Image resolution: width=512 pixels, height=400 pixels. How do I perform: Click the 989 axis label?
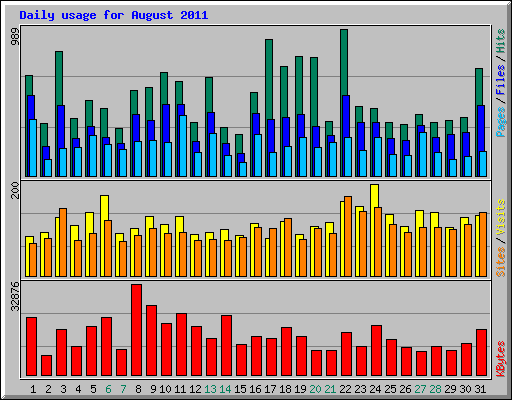[15, 37]
